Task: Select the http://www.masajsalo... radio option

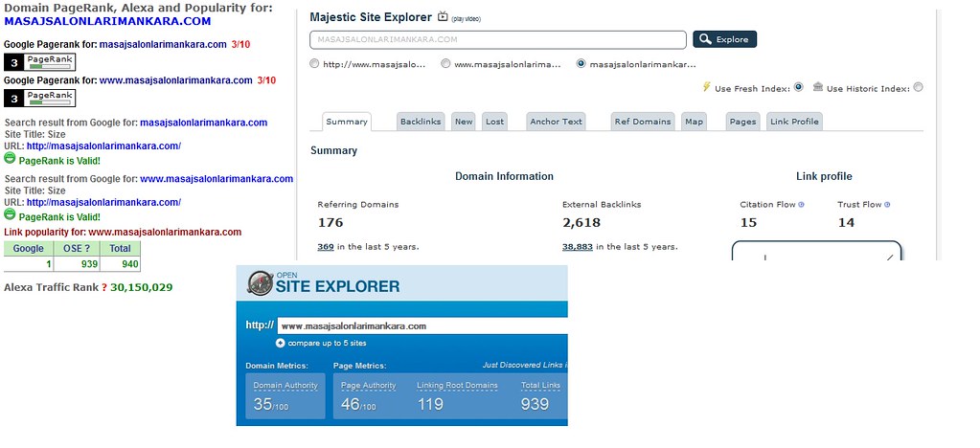Action: pyautogui.click(x=314, y=64)
